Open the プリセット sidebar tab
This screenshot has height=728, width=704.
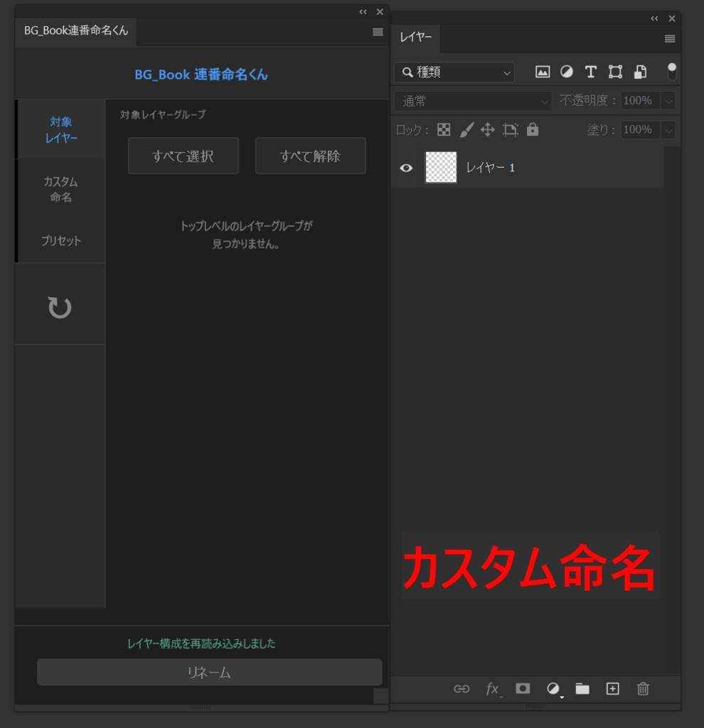click(x=61, y=240)
